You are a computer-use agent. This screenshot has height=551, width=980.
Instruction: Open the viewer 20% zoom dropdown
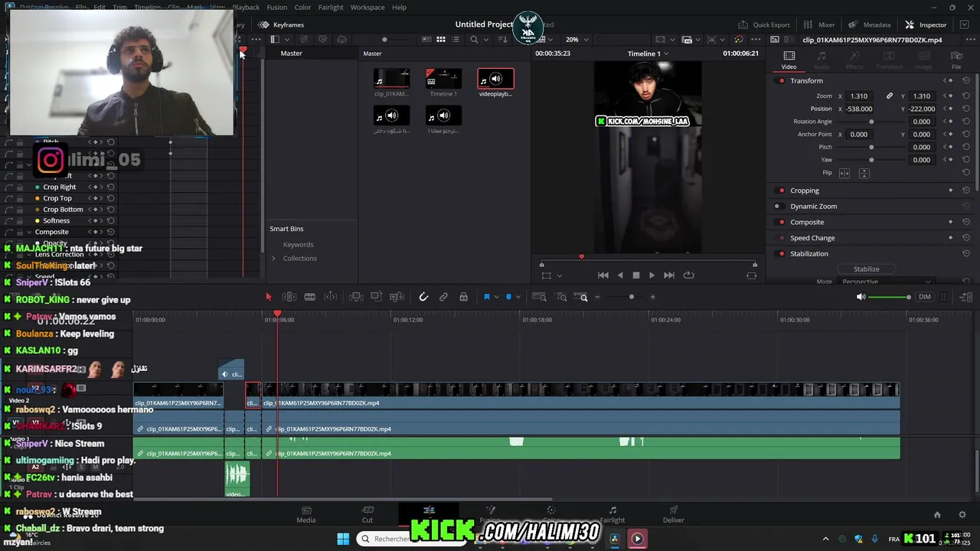577,40
